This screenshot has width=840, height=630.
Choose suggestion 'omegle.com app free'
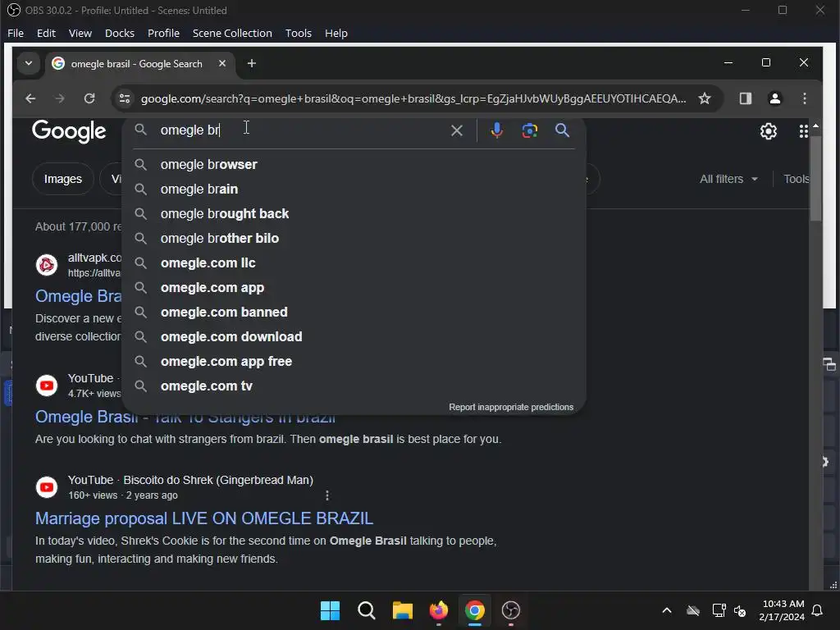click(x=354, y=362)
